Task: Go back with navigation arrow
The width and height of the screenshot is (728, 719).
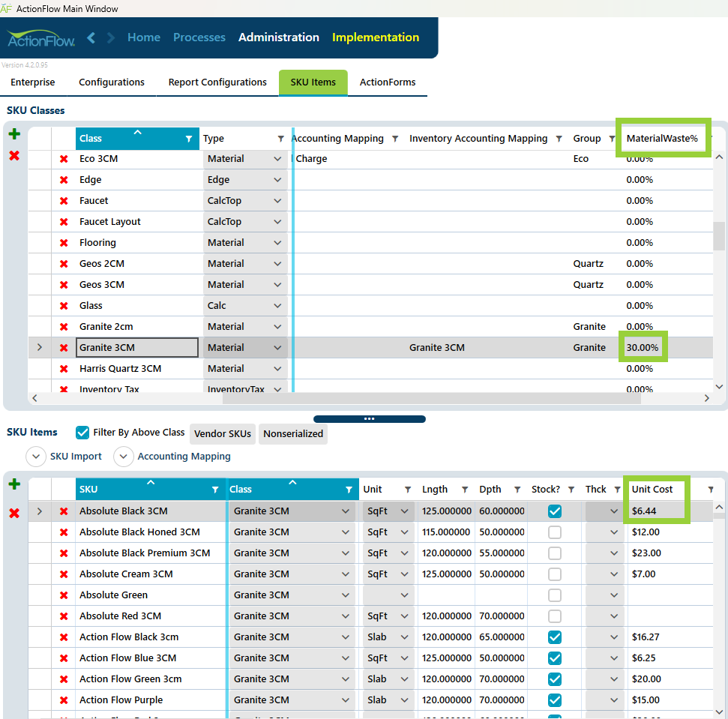Action: [91, 37]
